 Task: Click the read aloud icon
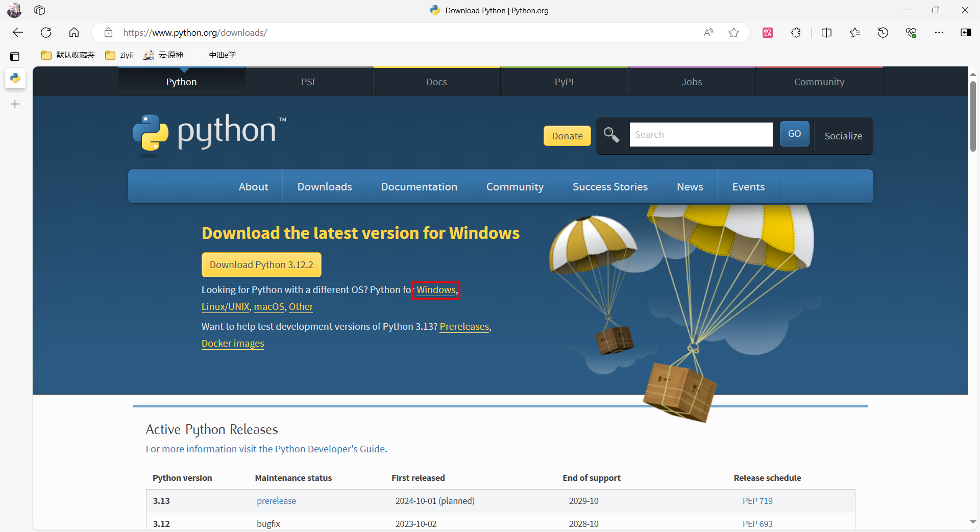click(x=708, y=33)
